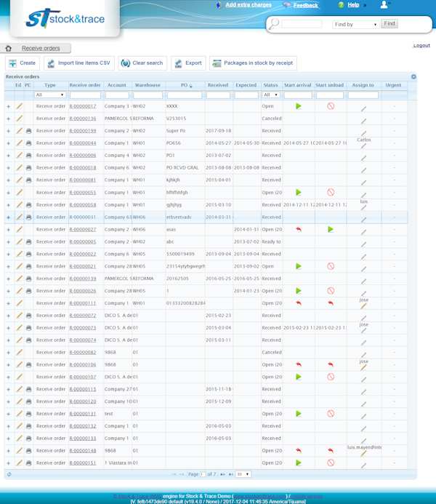436x504 pixels.
Task: Open the Status filter dropdown
Action: pyautogui.click(x=271, y=95)
